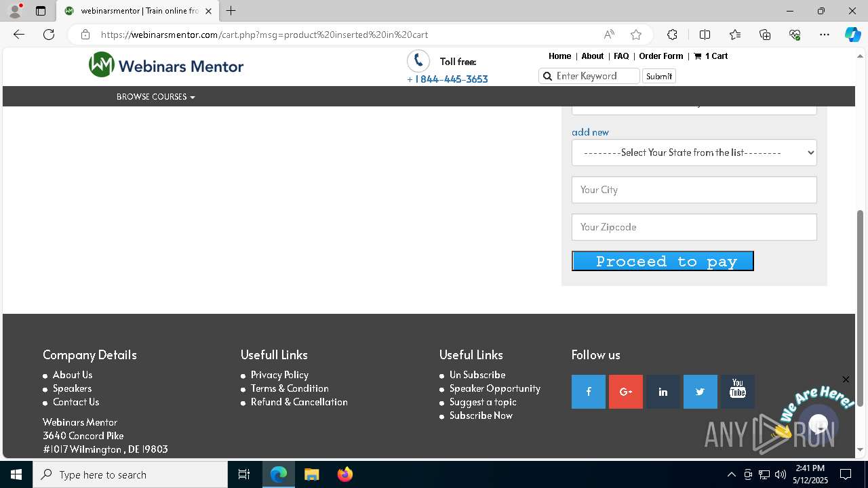Open the Favorites list
The height and width of the screenshot is (488, 868).
(735, 35)
